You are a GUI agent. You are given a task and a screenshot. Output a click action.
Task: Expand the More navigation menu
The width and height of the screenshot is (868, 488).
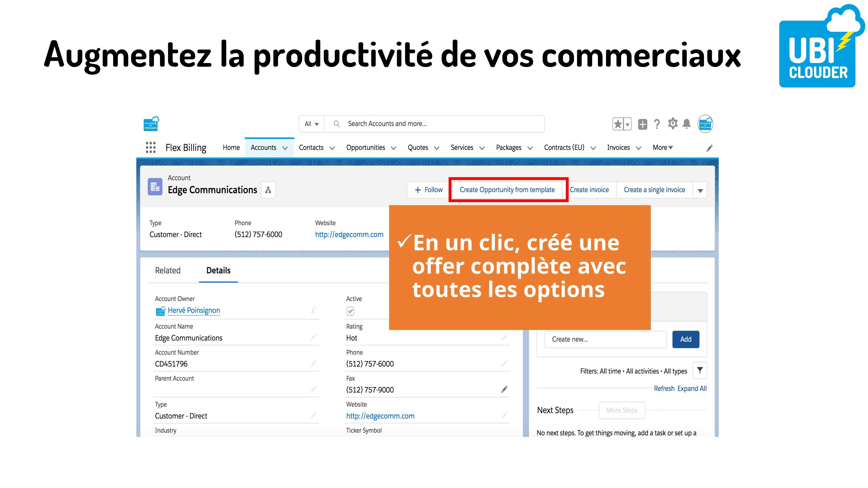[663, 147]
